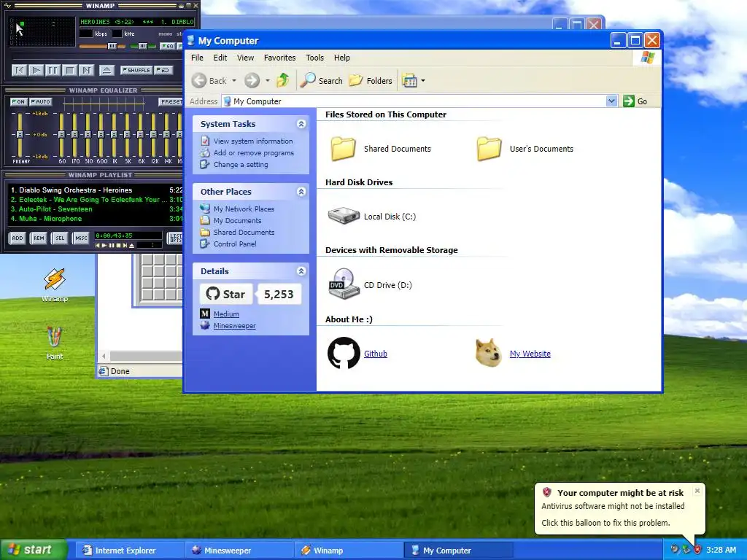Click the Github octocat icon

[344, 354]
